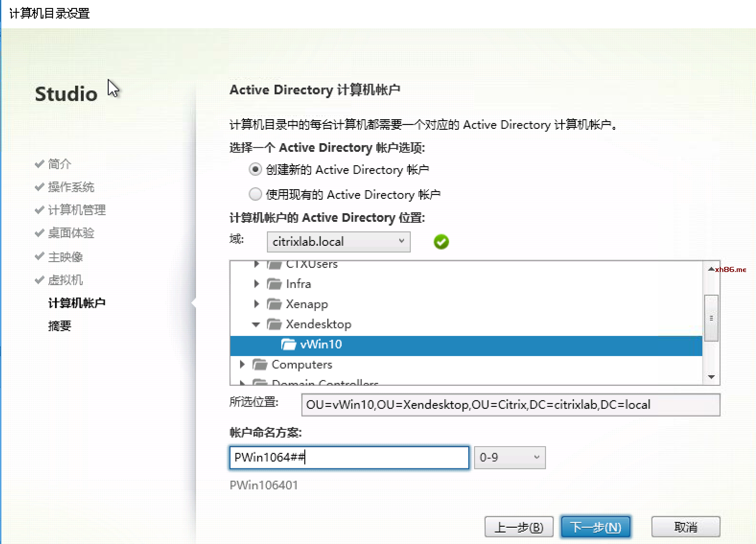Go to the 主映像 wizard step

click(65, 257)
